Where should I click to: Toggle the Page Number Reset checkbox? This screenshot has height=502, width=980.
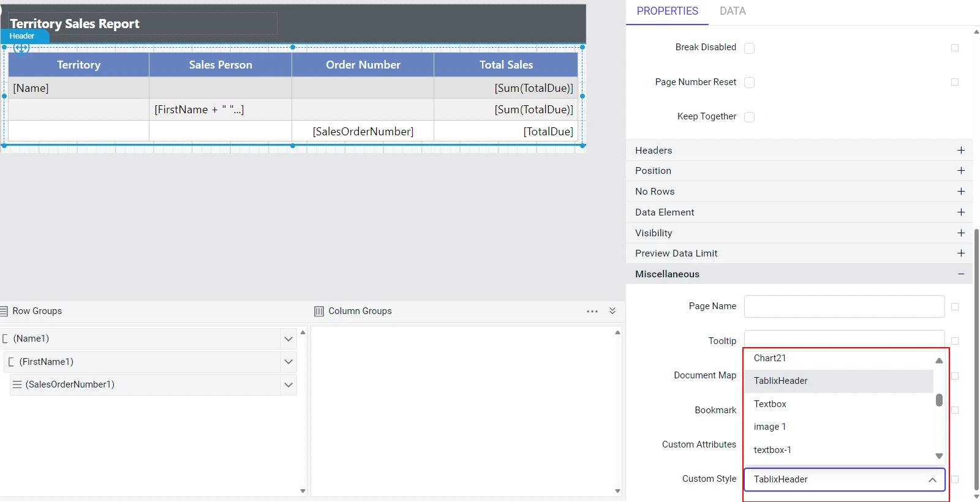click(x=749, y=82)
